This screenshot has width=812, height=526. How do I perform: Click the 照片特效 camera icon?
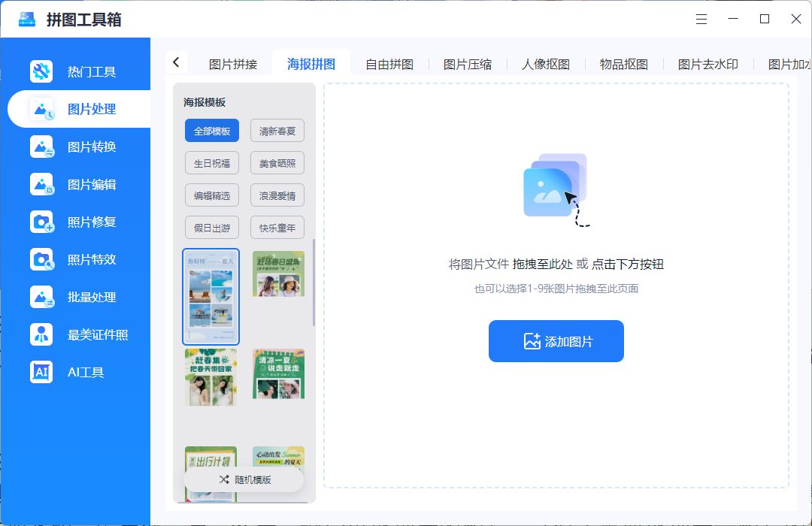point(41,259)
